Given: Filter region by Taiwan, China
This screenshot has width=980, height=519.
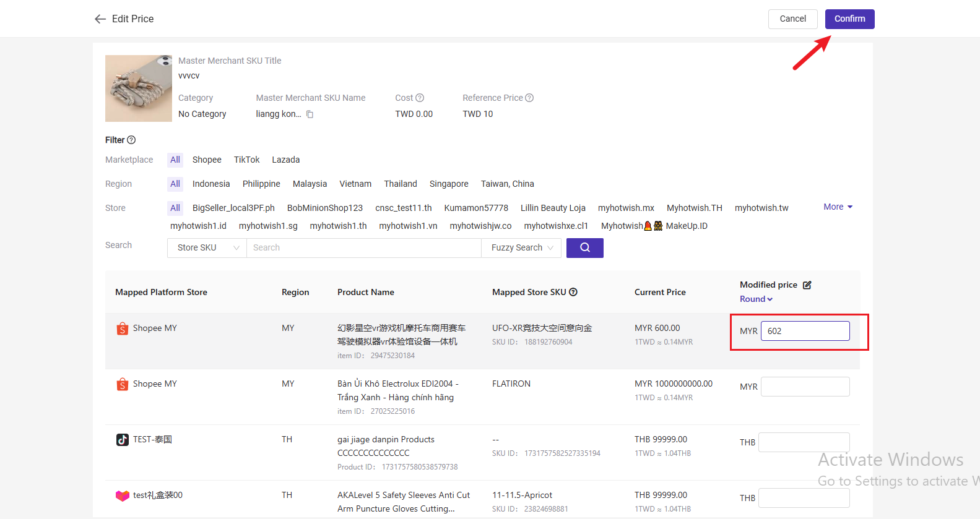Looking at the screenshot, I should click(508, 184).
